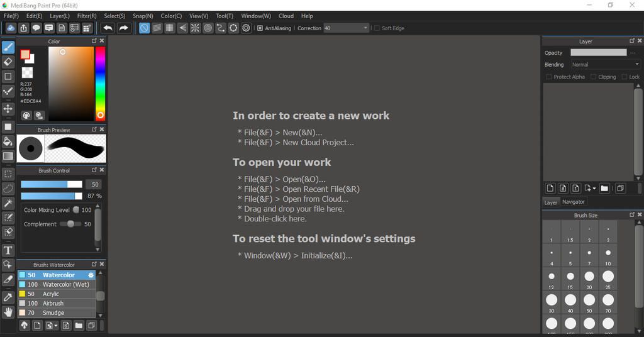Click the cloud save icon in toolbar
The width and height of the screenshot is (644, 337).
click(x=11, y=28)
